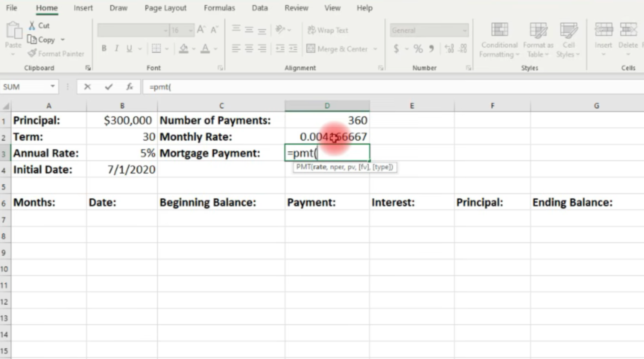Screen dimensions: 644x359
Task: Open the Insert Function fx dialog
Action: click(130, 87)
